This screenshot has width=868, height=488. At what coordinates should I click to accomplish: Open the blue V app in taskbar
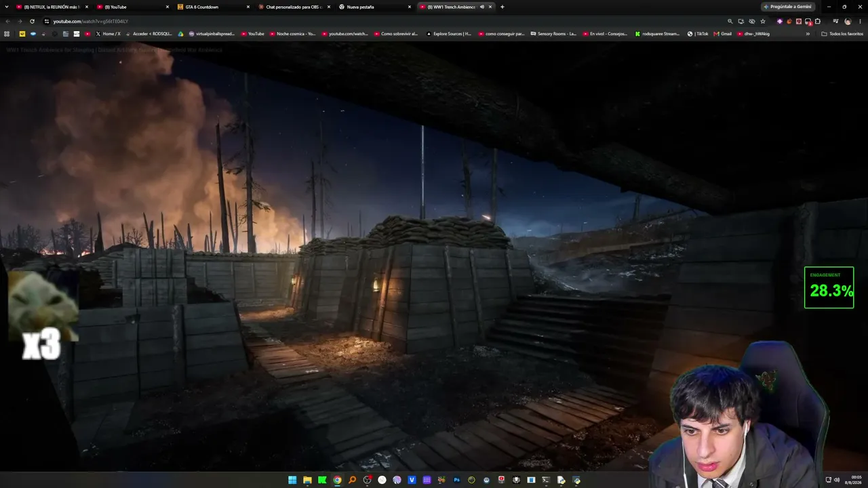point(412,480)
